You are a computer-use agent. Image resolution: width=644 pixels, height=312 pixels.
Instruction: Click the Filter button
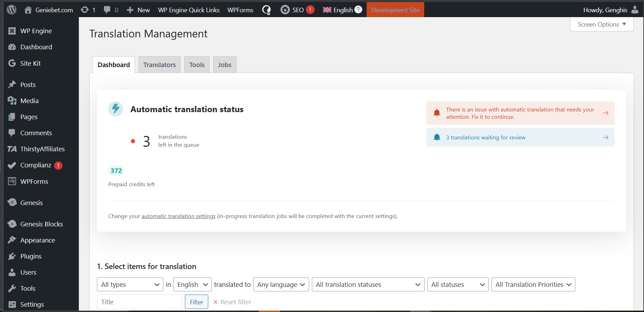click(x=196, y=302)
